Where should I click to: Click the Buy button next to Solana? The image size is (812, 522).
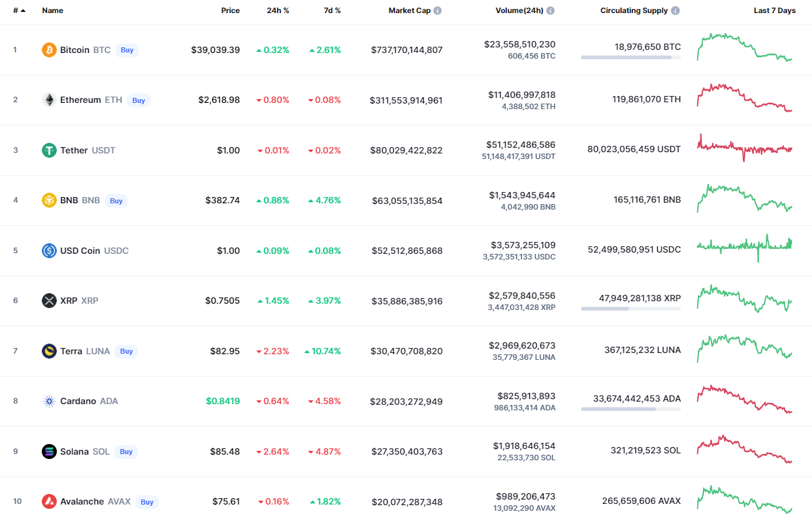(x=126, y=452)
